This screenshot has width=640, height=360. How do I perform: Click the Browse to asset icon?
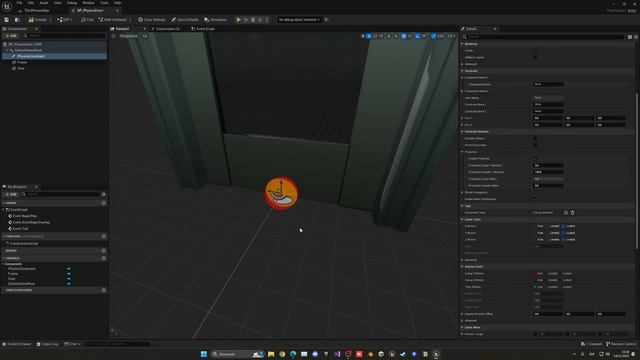(x=17, y=20)
